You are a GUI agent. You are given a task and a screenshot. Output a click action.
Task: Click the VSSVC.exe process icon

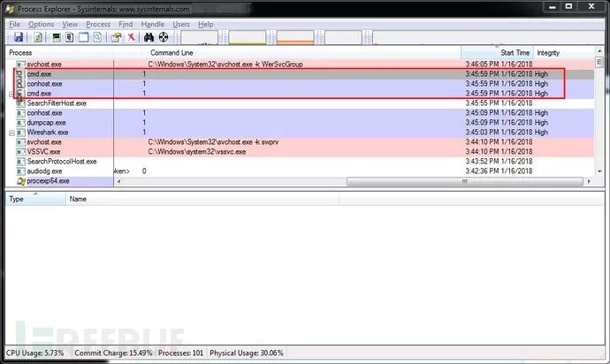click(x=21, y=152)
